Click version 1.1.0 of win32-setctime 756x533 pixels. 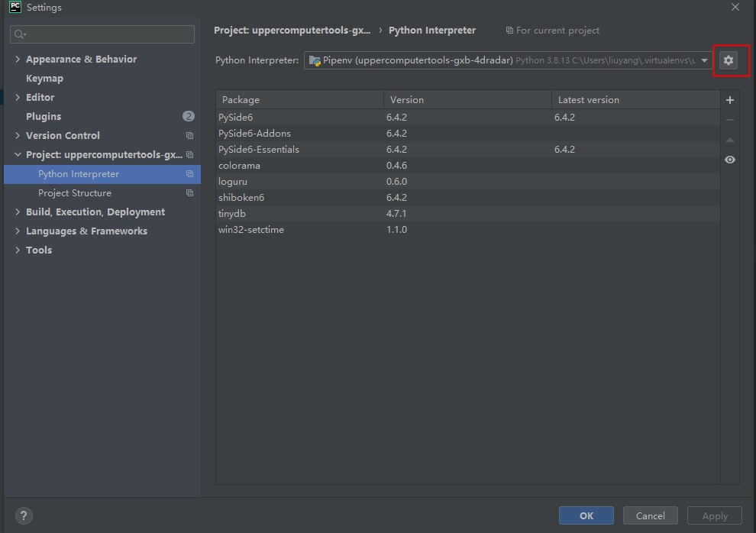(x=396, y=230)
